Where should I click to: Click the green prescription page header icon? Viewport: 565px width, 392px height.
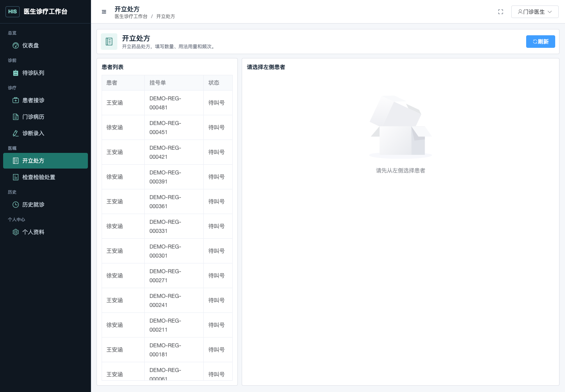coord(109,42)
